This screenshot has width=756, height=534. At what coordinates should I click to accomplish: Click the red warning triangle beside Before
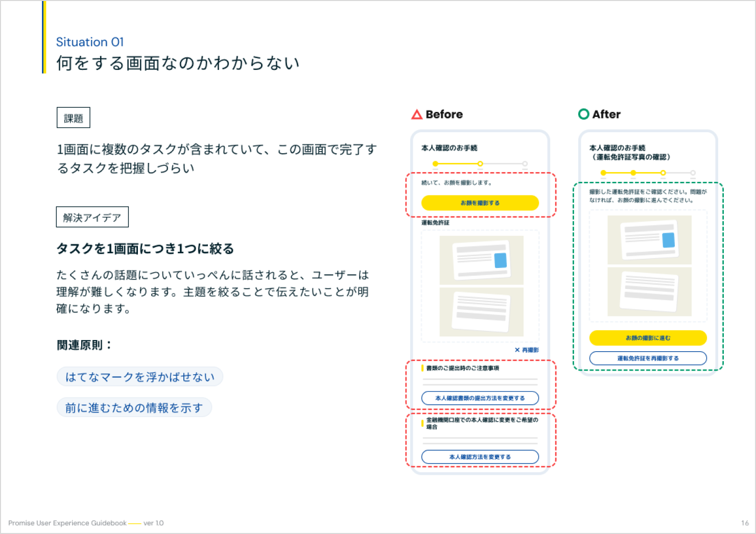[x=417, y=114]
